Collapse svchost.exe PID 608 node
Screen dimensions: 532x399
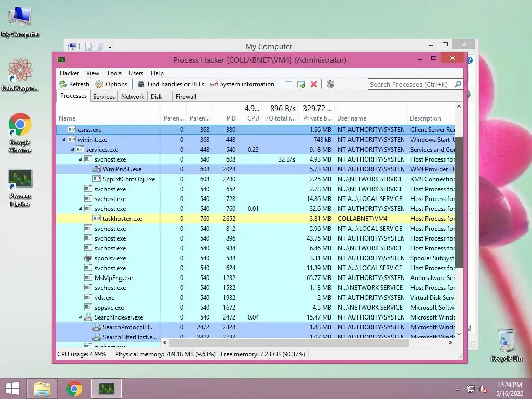[x=81, y=159]
